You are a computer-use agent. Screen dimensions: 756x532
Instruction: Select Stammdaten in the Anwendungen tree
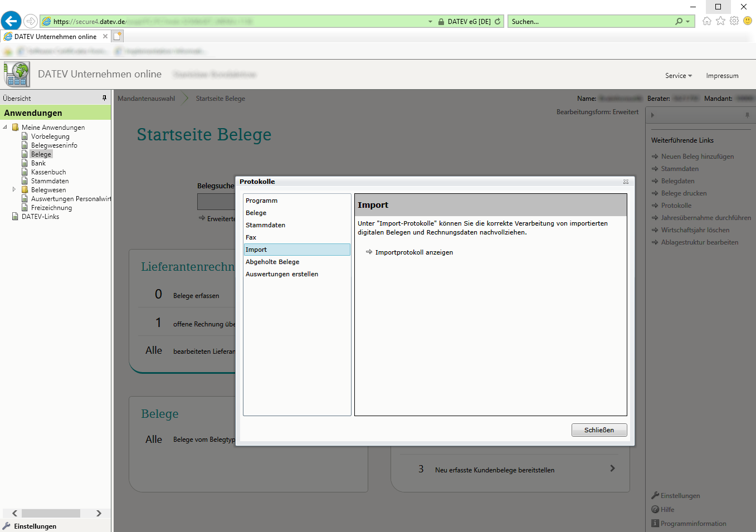(x=50, y=181)
